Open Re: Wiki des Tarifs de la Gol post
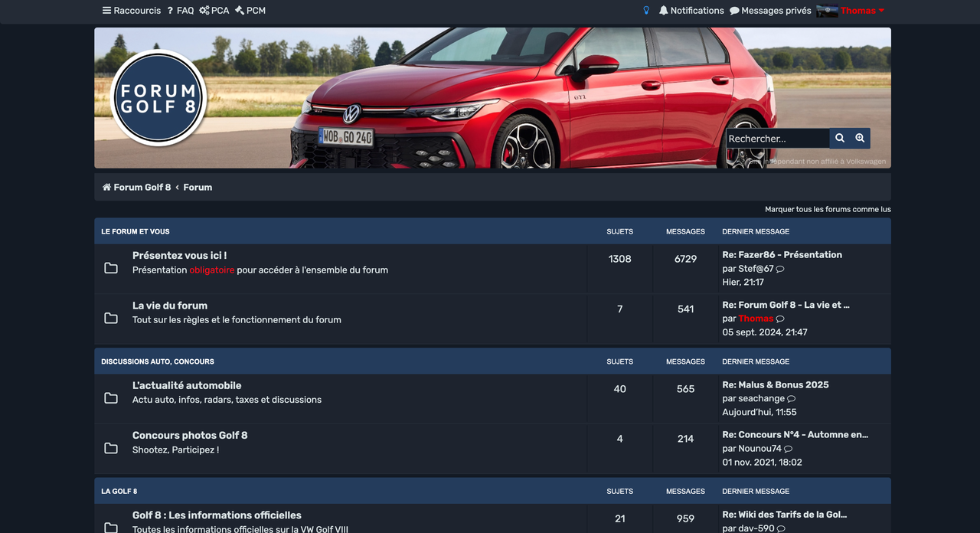The image size is (980, 533). tap(784, 515)
